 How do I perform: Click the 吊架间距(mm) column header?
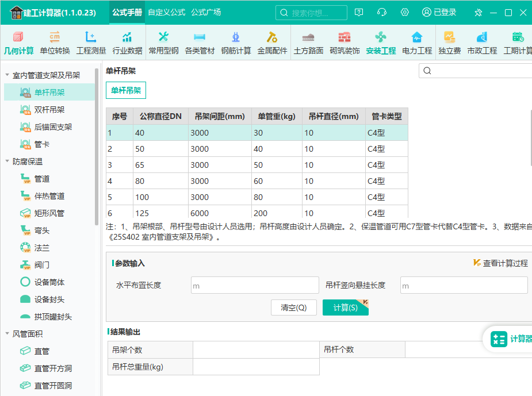220,116
